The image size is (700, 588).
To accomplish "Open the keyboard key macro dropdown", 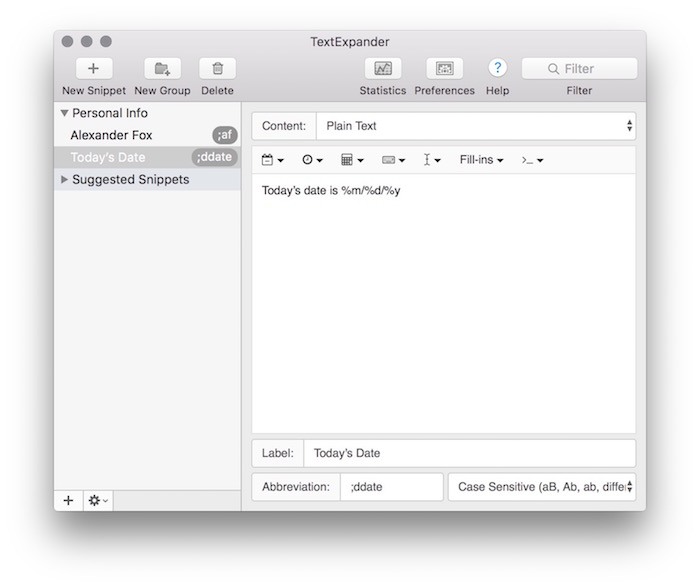I will pyautogui.click(x=393, y=160).
